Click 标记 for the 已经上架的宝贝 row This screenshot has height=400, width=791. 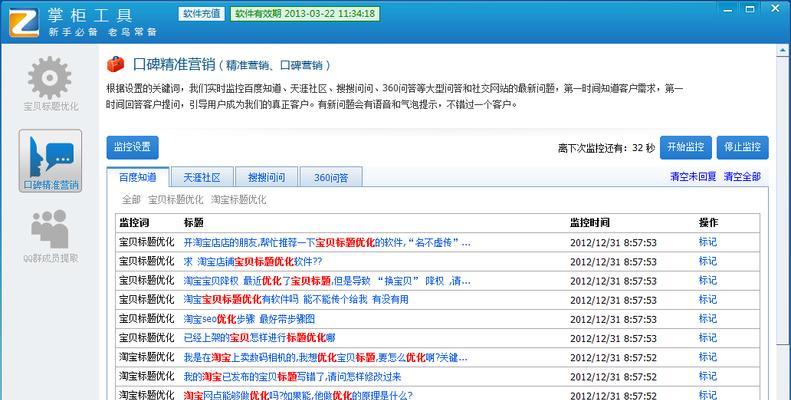[x=708, y=338]
